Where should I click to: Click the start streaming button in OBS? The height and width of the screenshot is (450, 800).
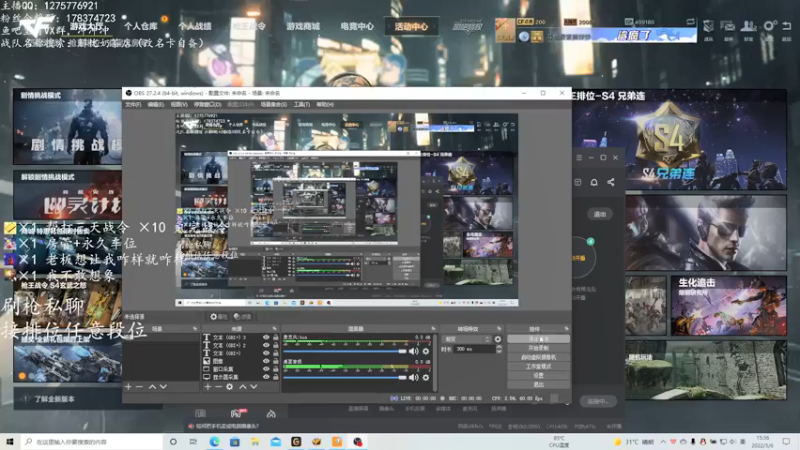click(x=538, y=339)
